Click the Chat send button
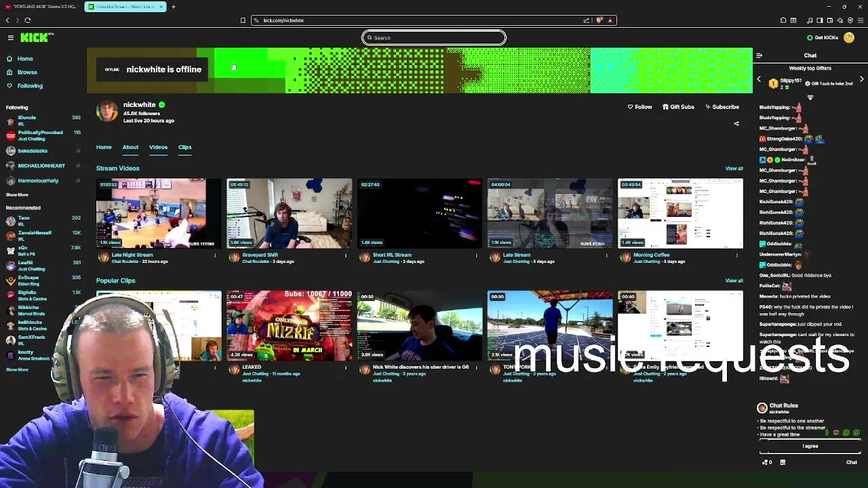Viewport: 868px width, 488px height. tap(851, 462)
